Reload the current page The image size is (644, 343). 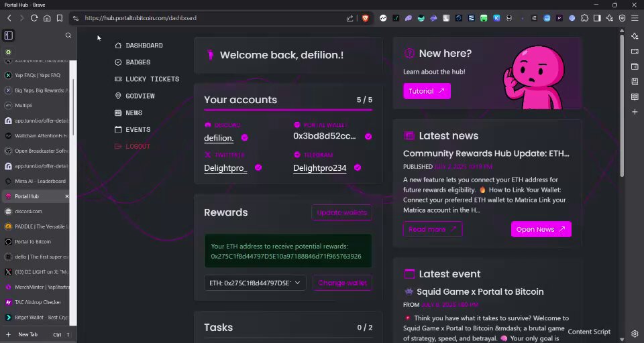(34, 18)
